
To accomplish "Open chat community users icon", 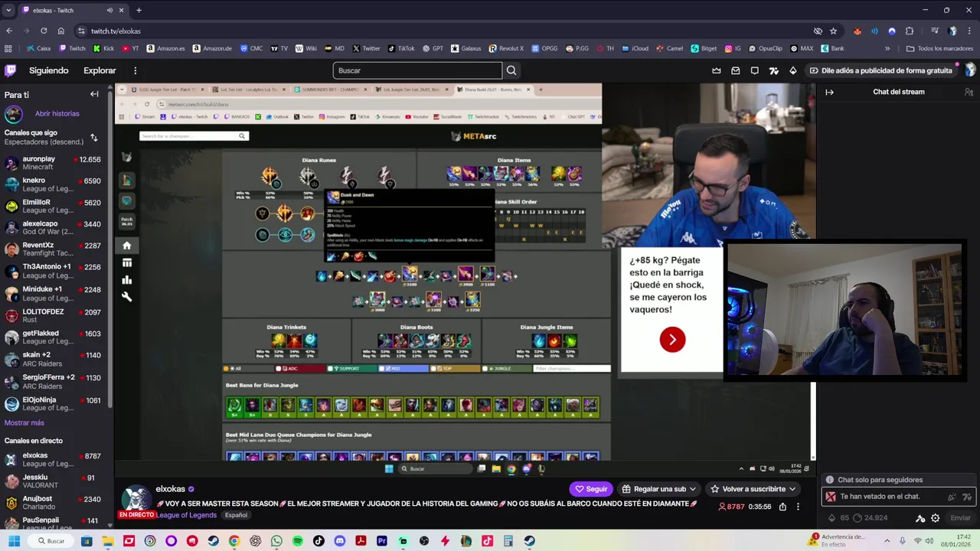I will 969,92.
